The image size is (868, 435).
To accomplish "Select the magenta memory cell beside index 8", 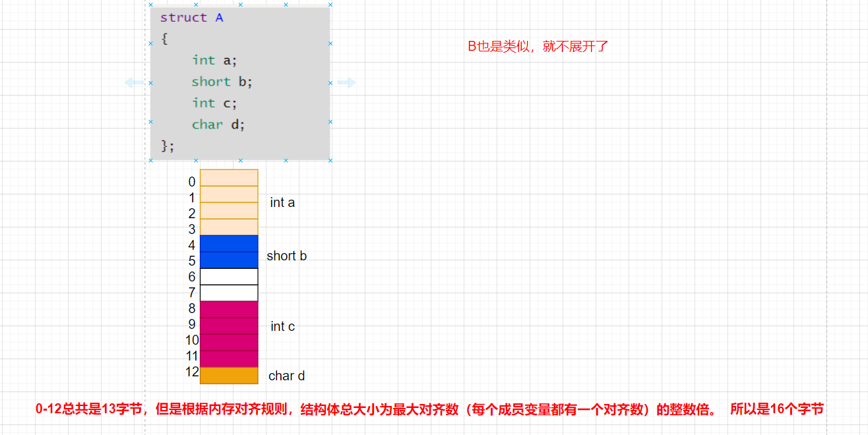I will click(229, 310).
